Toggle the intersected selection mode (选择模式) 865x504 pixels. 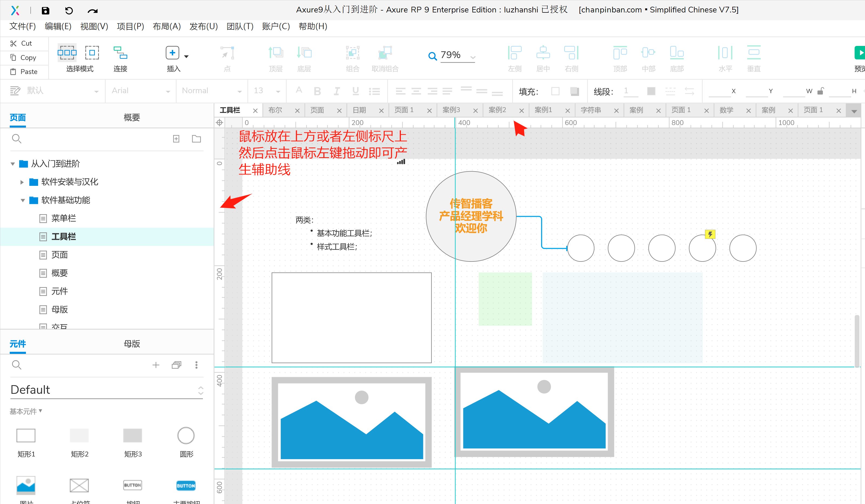67,53
